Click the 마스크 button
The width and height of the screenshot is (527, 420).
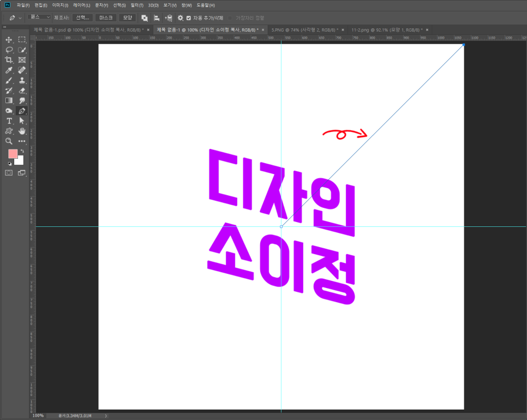click(x=106, y=17)
